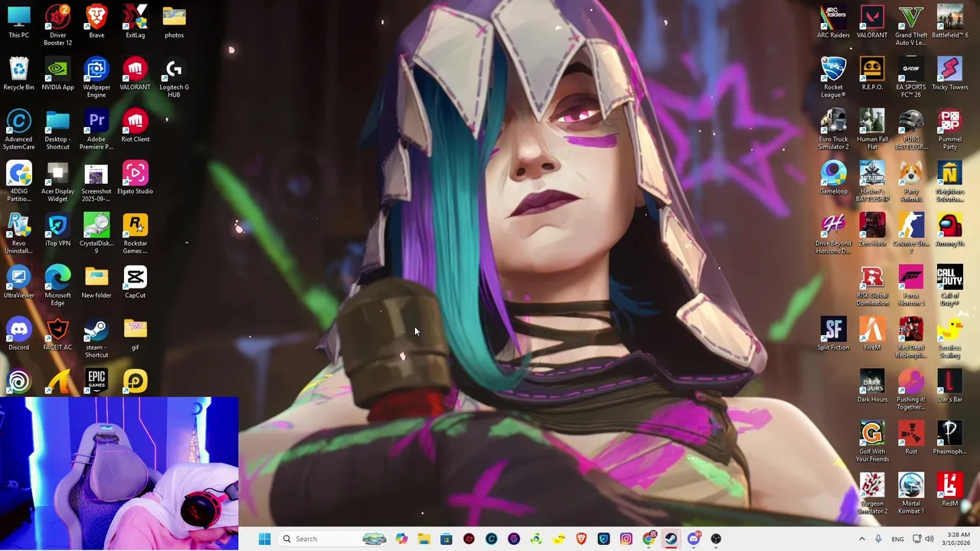Open the ExitLag desktop shortcut
The height and width of the screenshot is (551, 980).
(x=136, y=22)
